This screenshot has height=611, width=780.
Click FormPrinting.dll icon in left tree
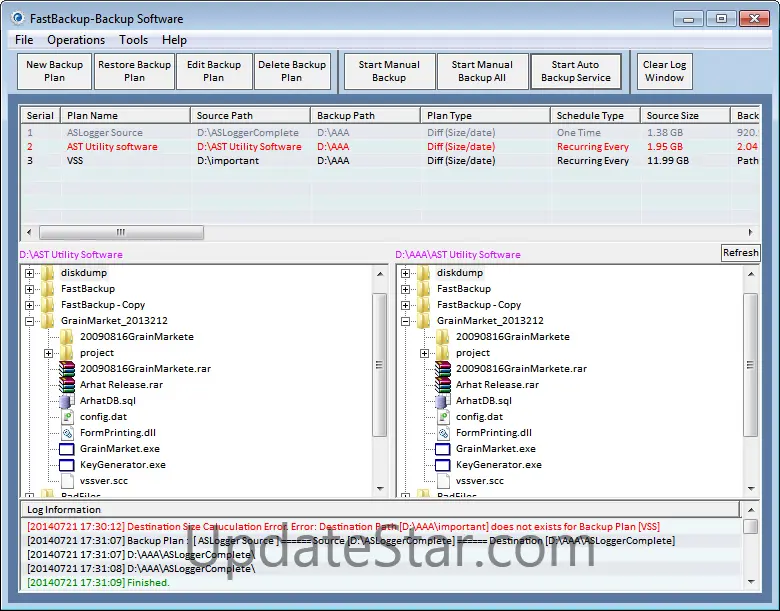(x=67, y=432)
